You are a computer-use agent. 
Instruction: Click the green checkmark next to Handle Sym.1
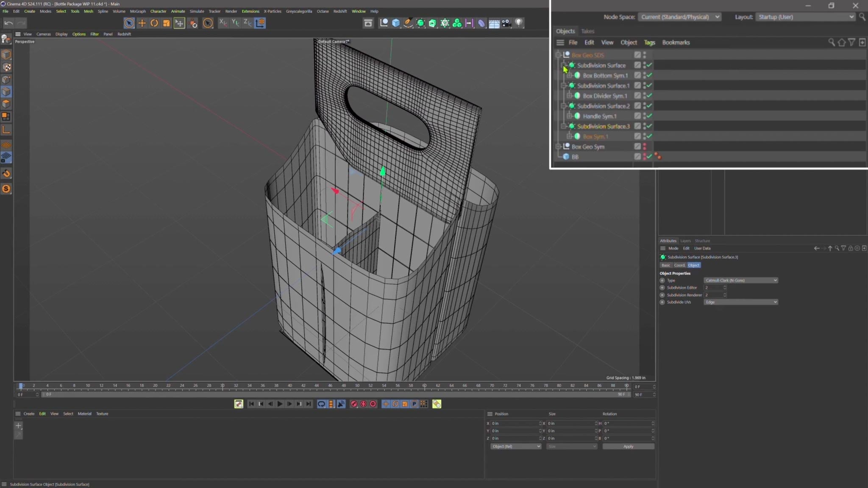[x=648, y=116]
